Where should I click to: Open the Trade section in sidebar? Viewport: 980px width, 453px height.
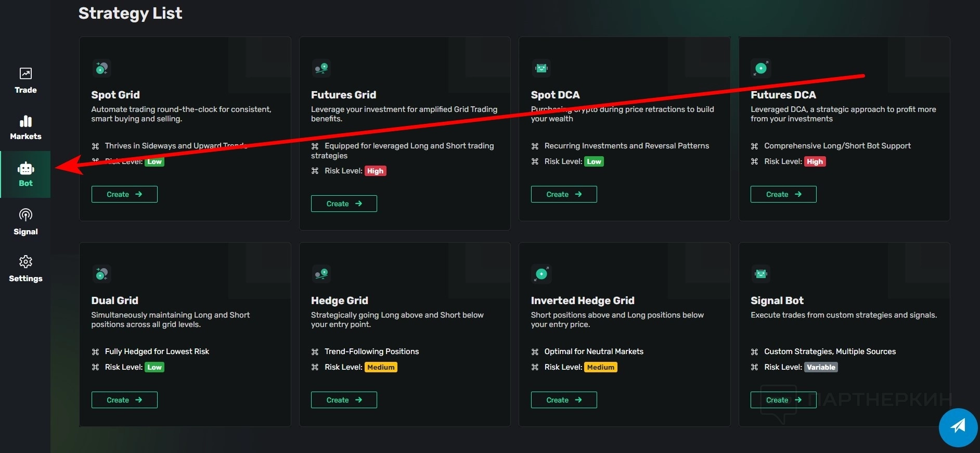25,81
